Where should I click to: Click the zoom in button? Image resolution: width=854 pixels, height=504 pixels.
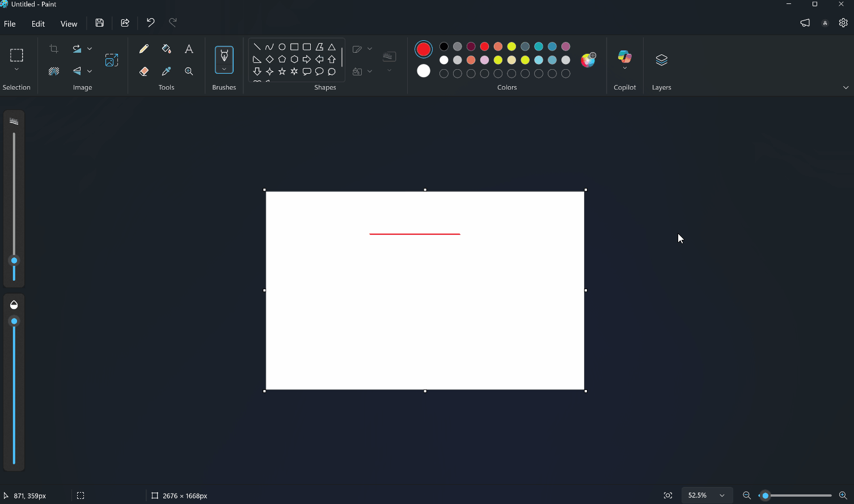coord(843,495)
